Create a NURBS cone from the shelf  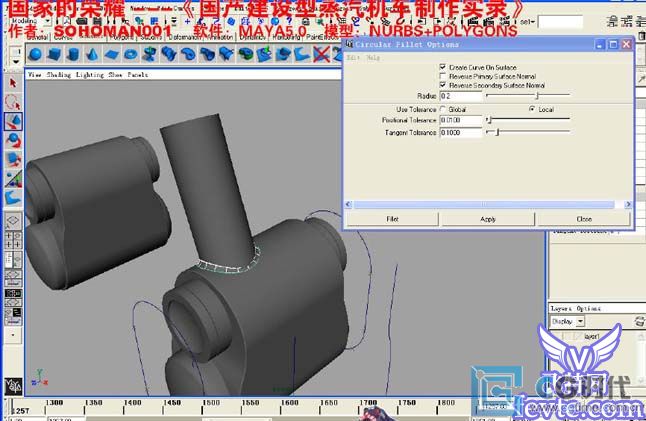(x=92, y=54)
